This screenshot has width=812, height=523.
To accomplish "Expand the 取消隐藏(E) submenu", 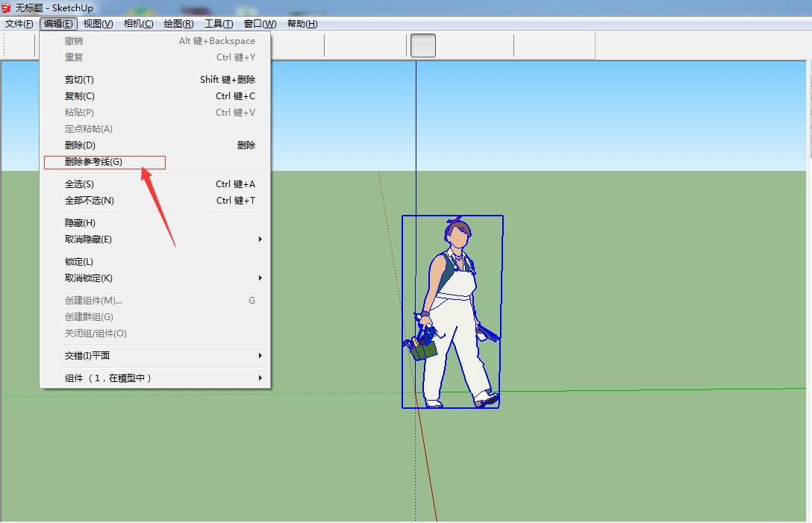I will (x=89, y=239).
